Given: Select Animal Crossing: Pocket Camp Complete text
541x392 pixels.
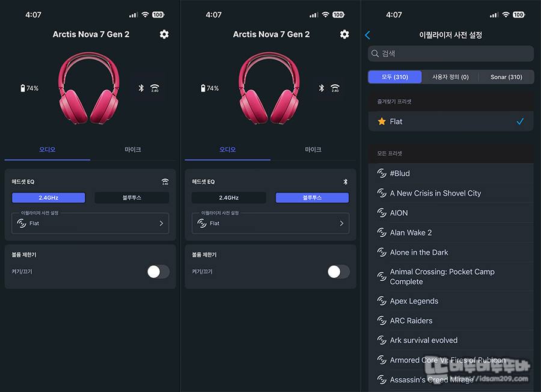Looking at the screenshot, I should click(x=442, y=277).
